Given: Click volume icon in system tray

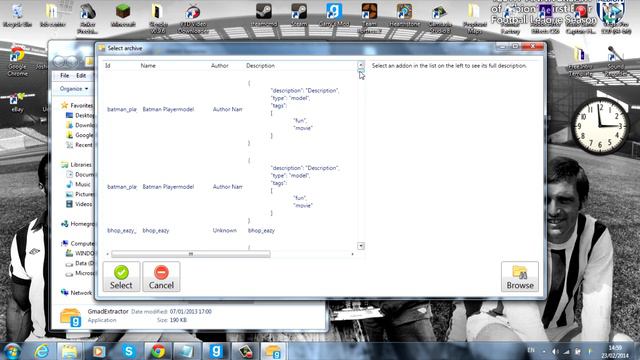Looking at the screenshot, I should (555, 351).
